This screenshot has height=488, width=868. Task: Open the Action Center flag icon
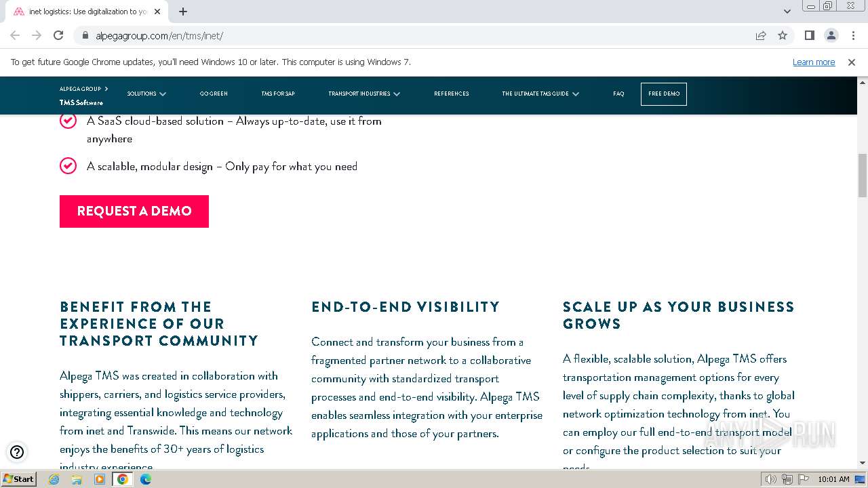[802, 479]
